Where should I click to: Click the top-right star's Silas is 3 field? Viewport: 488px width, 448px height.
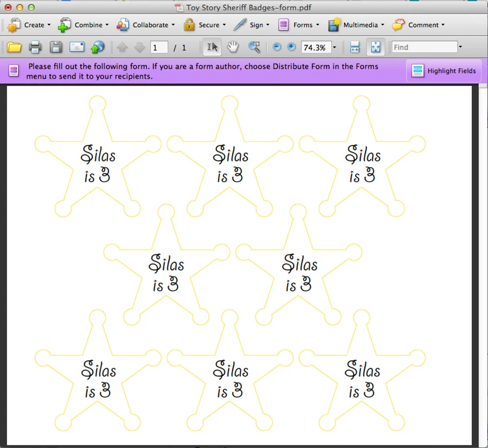pos(362,164)
